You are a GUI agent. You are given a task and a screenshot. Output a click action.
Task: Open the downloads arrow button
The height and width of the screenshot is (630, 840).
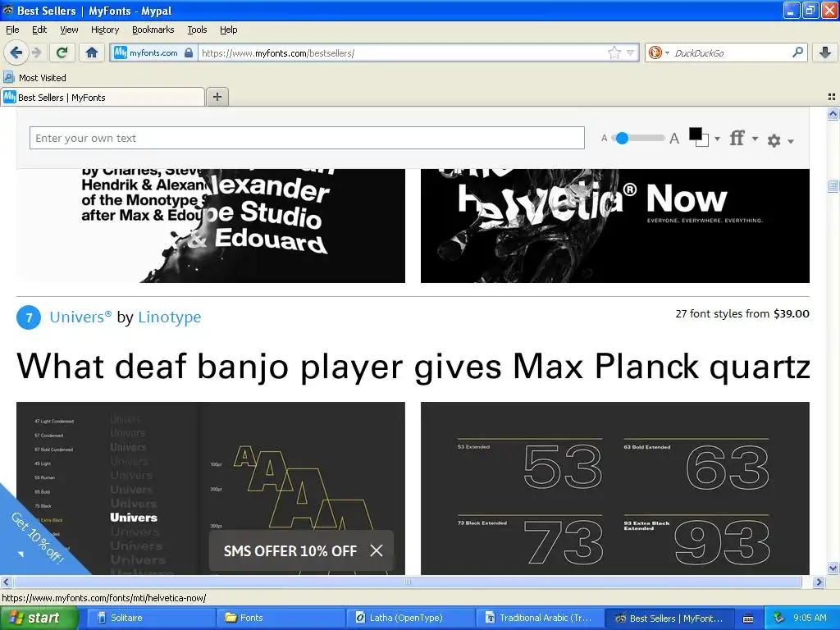point(825,52)
